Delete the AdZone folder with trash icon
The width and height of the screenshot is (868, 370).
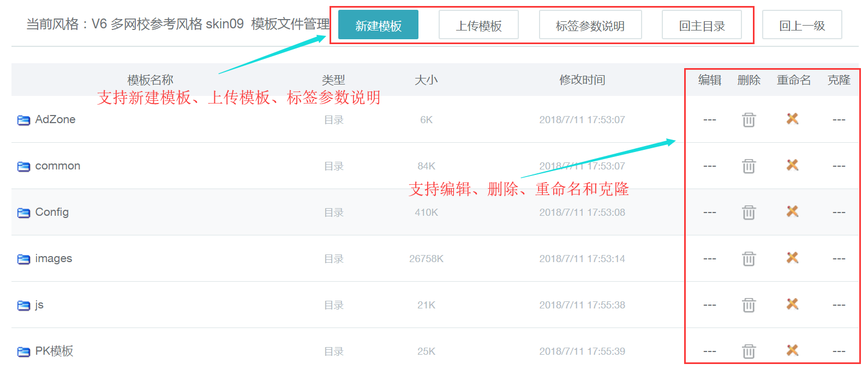click(x=749, y=119)
